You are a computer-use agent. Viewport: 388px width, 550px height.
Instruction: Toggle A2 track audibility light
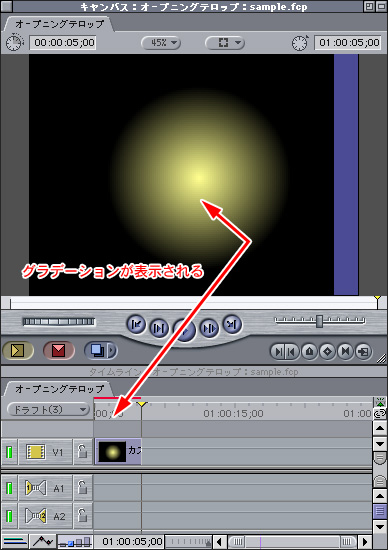[9, 516]
